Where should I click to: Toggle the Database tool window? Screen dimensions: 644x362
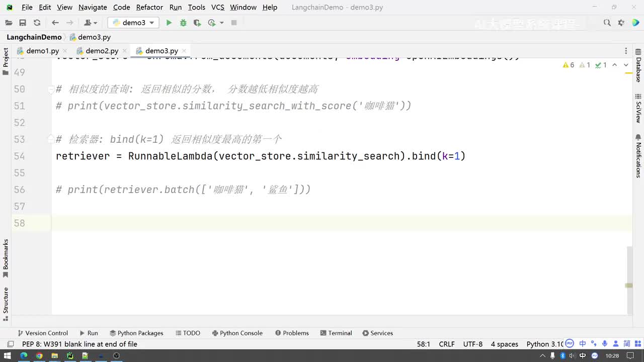pos(638,65)
